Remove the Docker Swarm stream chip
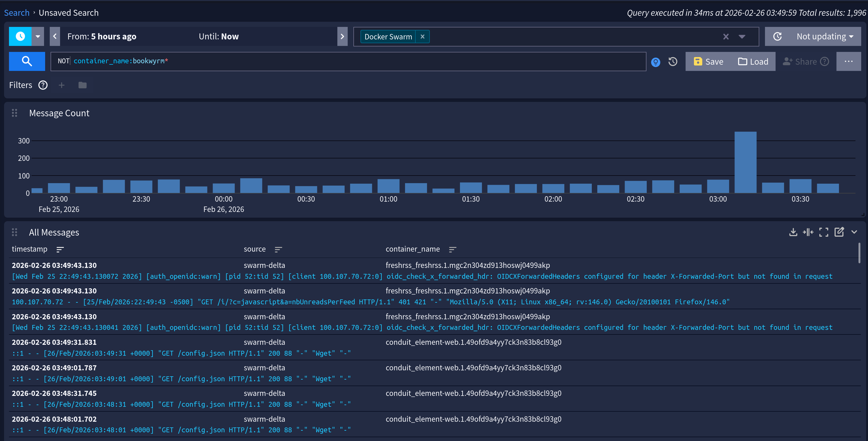This screenshot has width=868, height=441. tap(422, 36)
